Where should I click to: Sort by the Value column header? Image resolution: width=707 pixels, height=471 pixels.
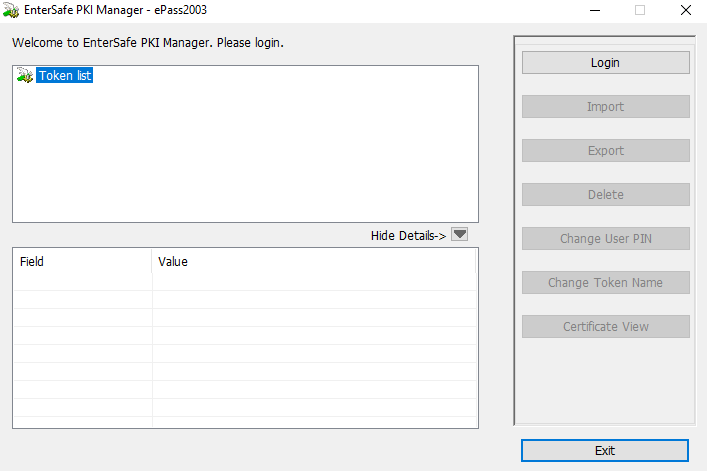pos(314,261)
